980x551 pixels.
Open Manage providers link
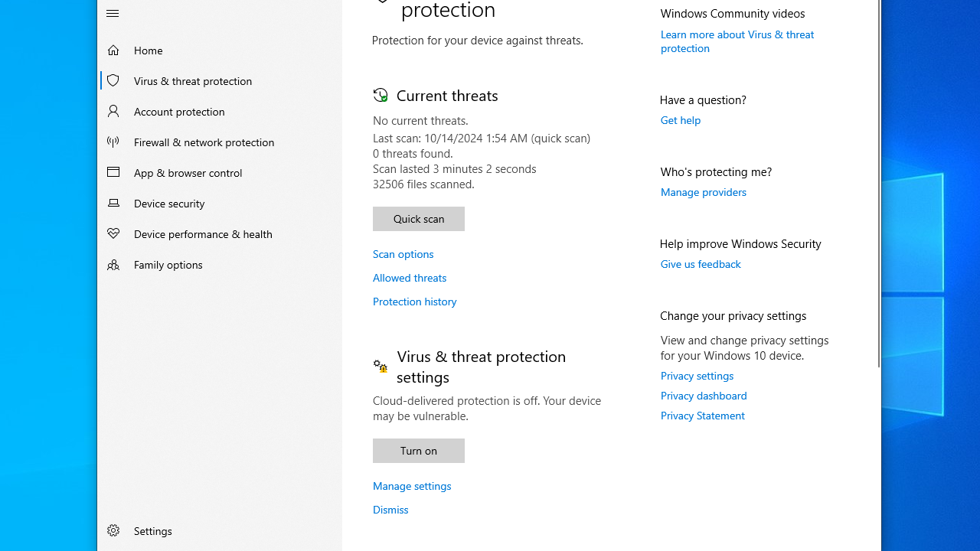(703, 192)
